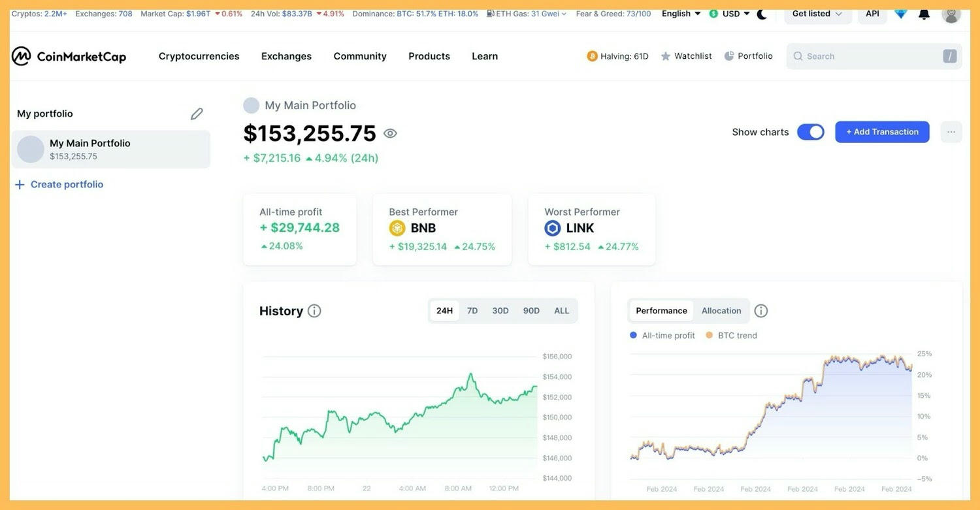
Task: Click the Bitcoin Halving icon
Action: pyautogui.click(x=593, y=56)
